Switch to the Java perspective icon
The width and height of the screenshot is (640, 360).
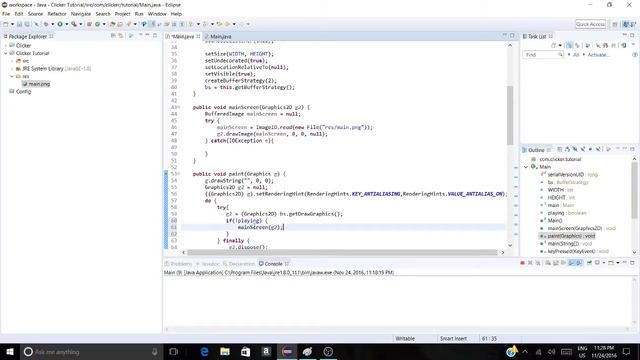click(625, 24)
